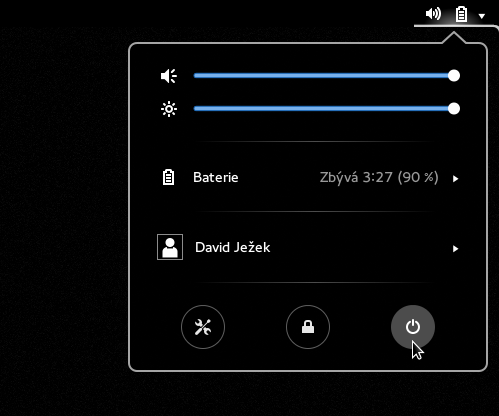The image size is (499, 416).
Task: Click the volume slider handle knob
Action: (454, 76)
